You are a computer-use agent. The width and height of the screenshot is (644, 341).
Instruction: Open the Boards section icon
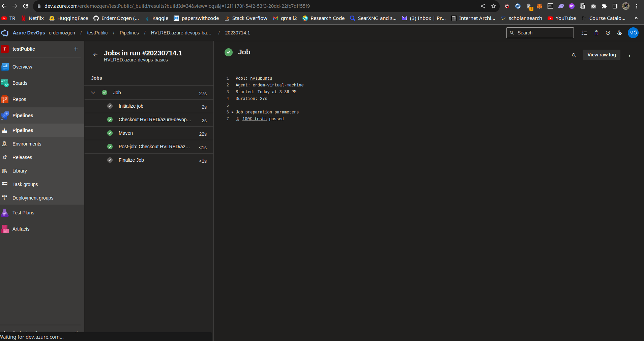tap(5, 83)
